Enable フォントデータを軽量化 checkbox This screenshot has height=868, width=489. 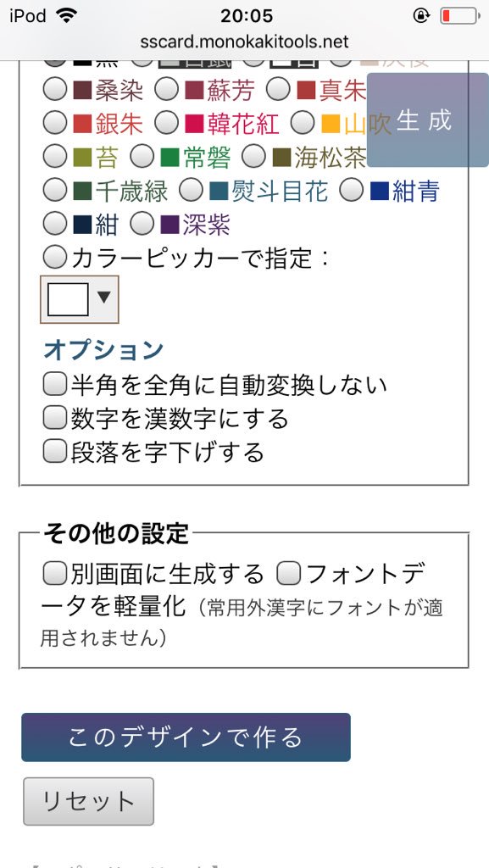[x=289, y=572]
